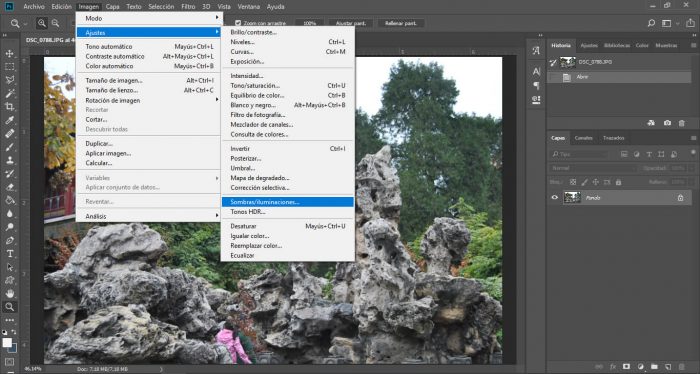The width and height of the screenshot is (700, 374).
Task: Select the Eraser tool
Action: pos(9,187)
